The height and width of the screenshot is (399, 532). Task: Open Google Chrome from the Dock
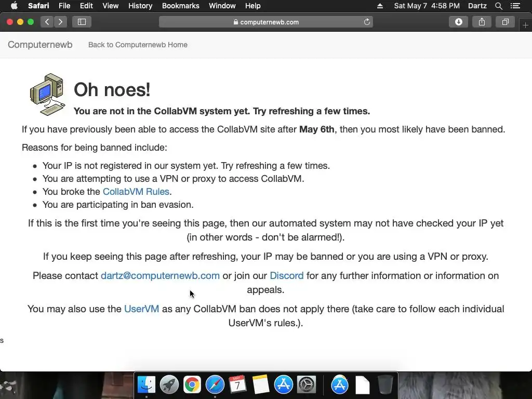[192, 385]
